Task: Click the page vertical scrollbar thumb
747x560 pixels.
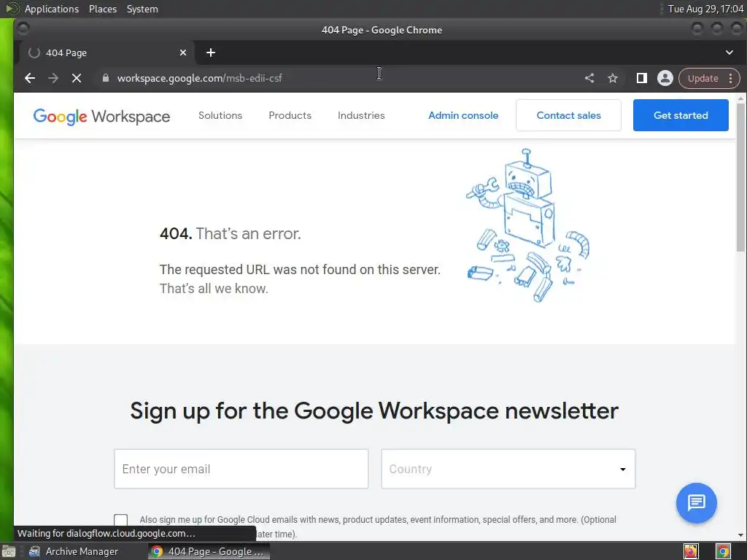Action: [x=740, y=177]
